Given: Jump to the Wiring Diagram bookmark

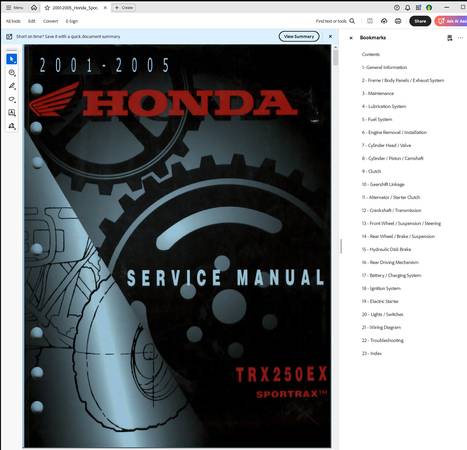Looking at the screenshot, I should (381, 327).
